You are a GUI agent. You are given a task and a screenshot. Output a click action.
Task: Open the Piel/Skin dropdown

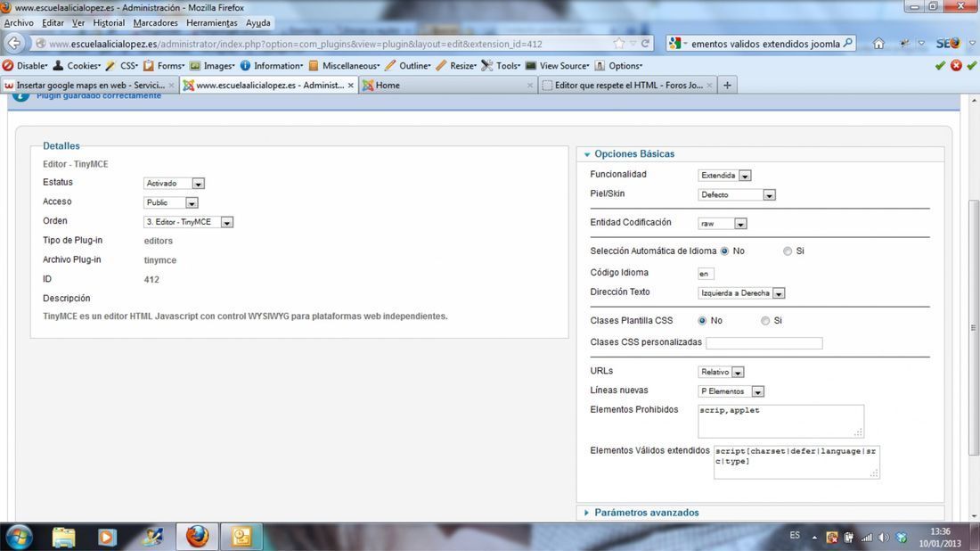coord(737,195)
